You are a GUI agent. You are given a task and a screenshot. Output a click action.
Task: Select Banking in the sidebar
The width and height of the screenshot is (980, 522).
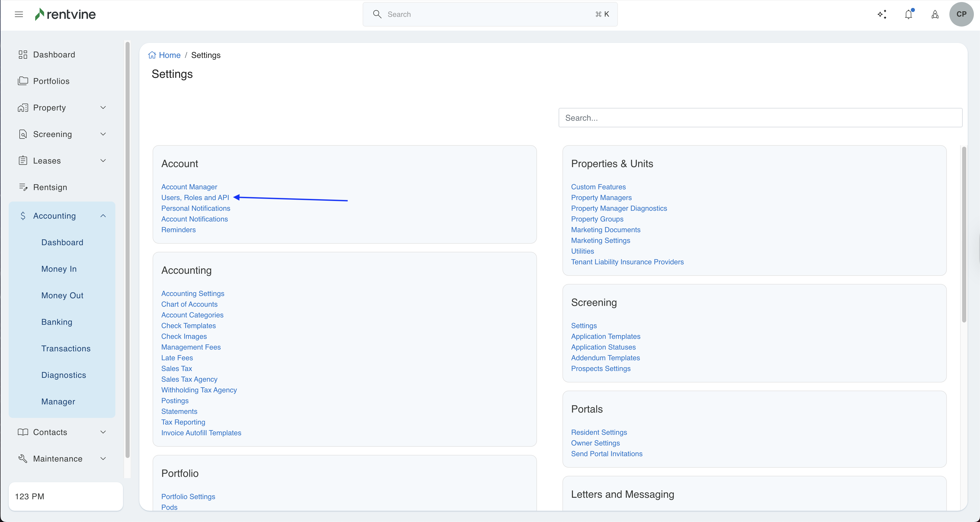pyautogui.click(x=57, y=322)
